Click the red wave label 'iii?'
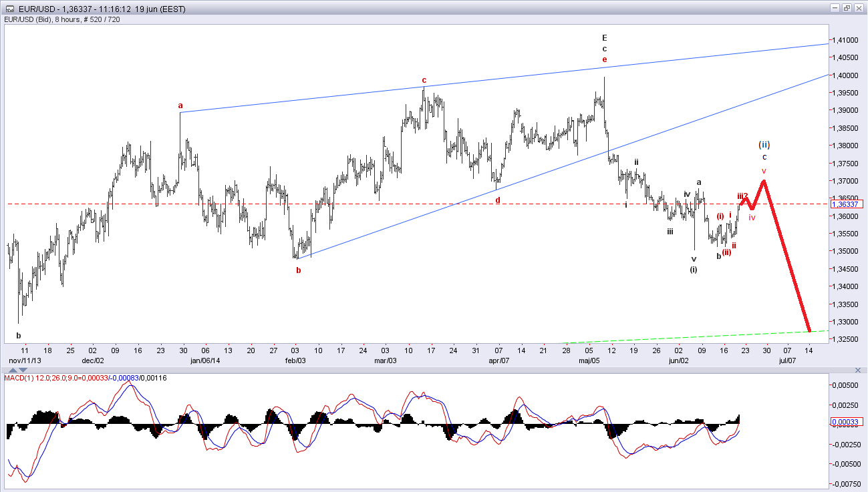This screenshot has height=492, width=868. coord(742,196)
